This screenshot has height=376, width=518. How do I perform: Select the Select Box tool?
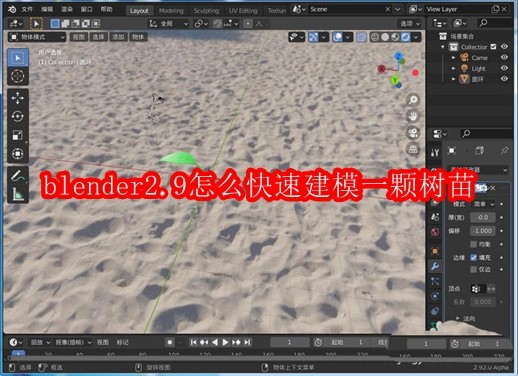[18, 58]
